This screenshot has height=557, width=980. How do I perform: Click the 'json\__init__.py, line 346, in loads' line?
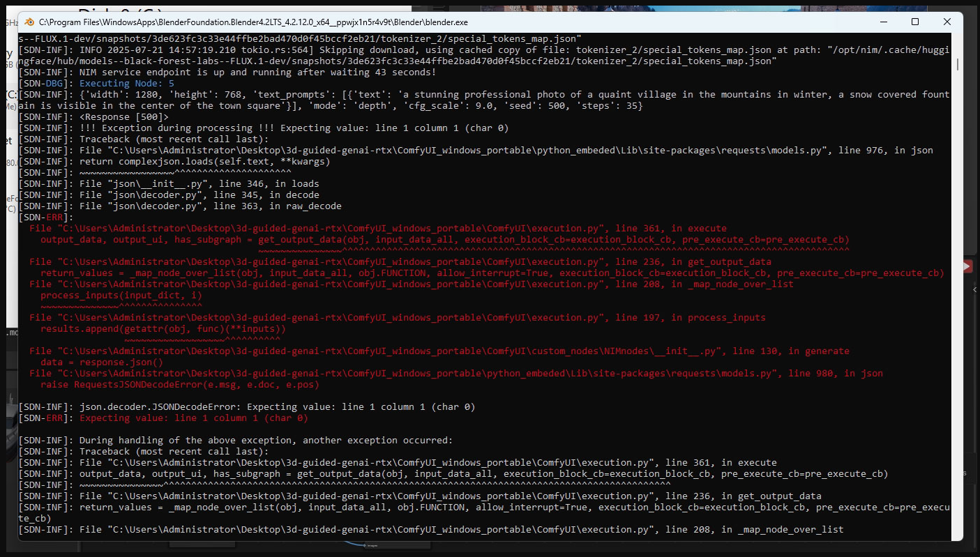click(x=169, y=184)
